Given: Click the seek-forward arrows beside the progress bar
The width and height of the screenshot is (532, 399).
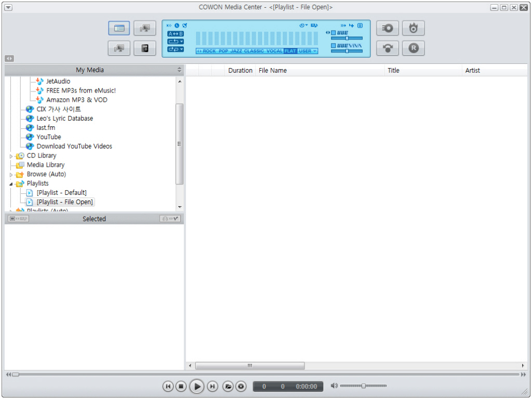Looking at the screenshot, I should [524, 375].
